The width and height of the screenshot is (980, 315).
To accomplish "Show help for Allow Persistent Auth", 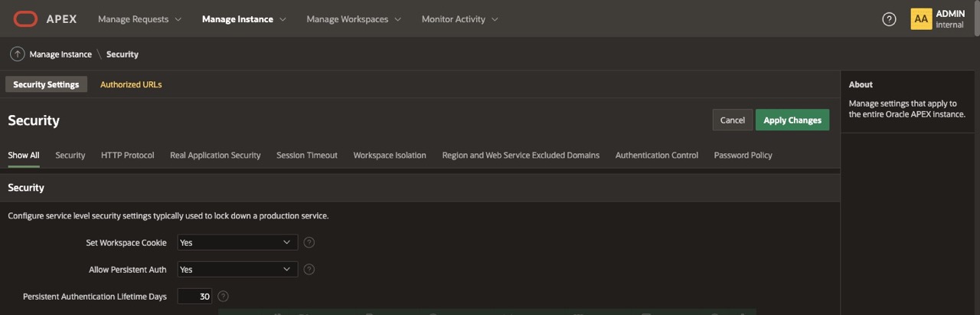I will coord(309,270).
